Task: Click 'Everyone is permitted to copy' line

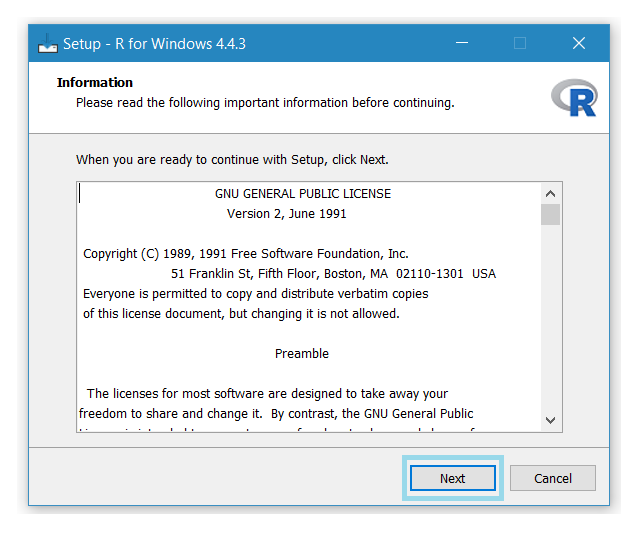Action: [256, 294]
